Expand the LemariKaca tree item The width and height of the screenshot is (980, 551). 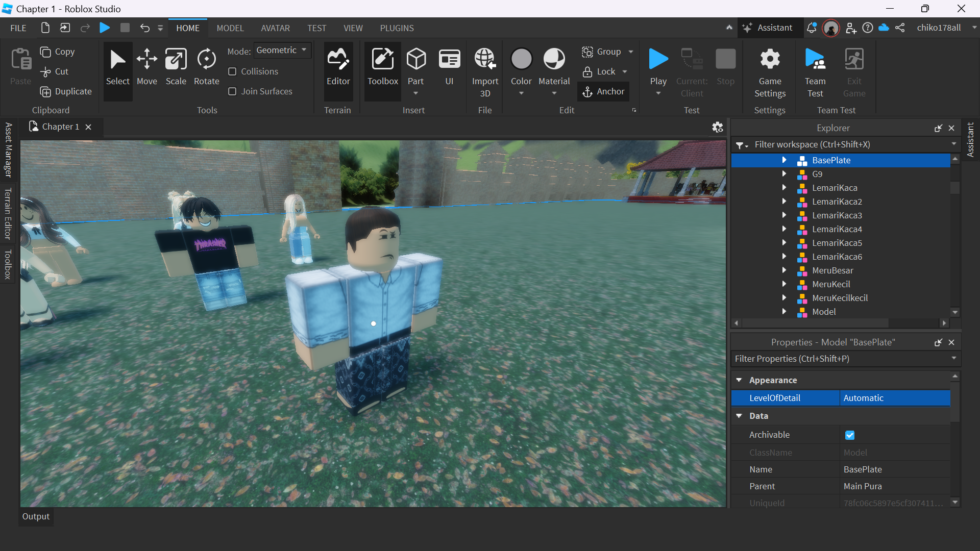click(x=784, y=188)
